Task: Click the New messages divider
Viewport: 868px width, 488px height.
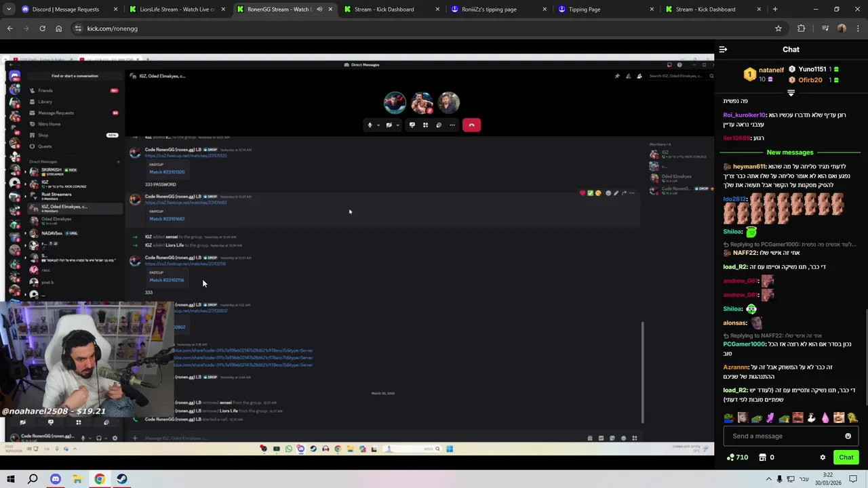Action: click(790, 152)
